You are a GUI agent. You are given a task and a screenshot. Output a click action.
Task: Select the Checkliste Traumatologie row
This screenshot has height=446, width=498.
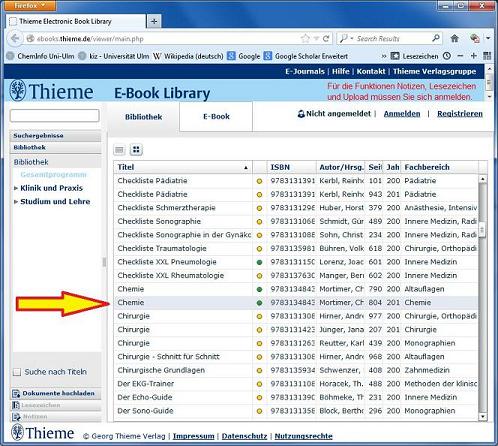[296, 249]
